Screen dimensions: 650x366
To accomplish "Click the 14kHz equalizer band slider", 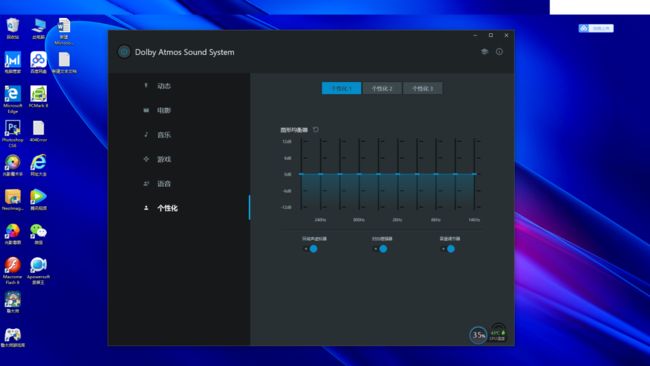I will [x=474, y=174].
